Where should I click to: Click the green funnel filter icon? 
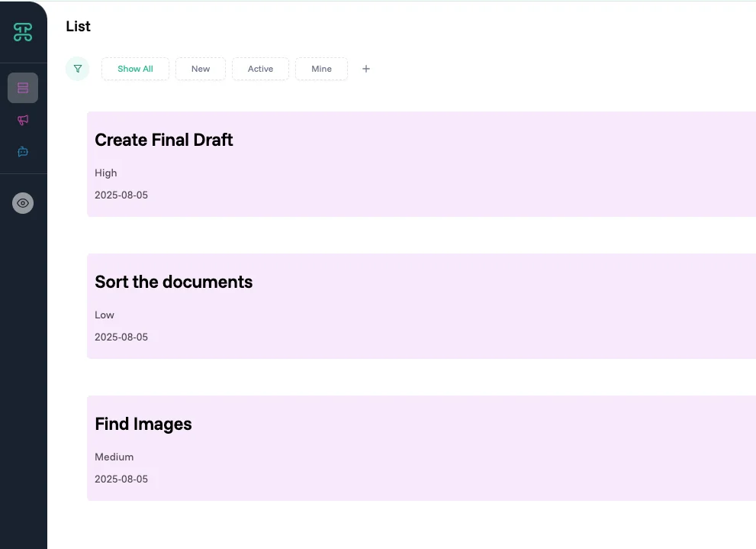coord(77,69)
